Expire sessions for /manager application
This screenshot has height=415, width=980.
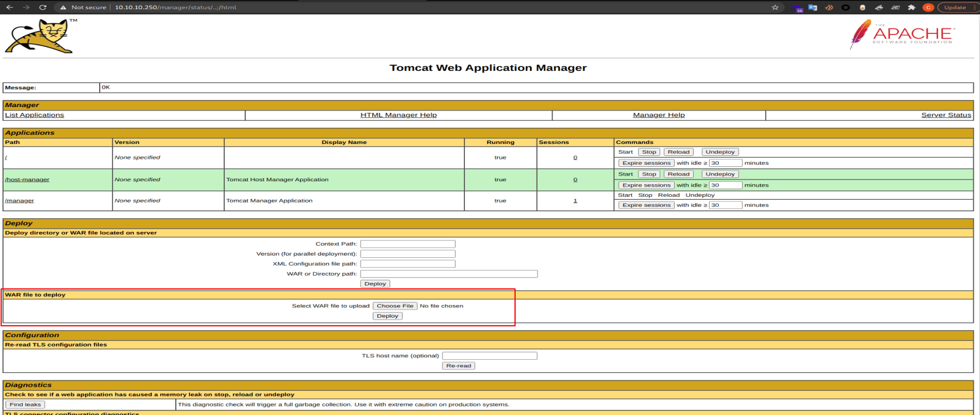(646, 205)
